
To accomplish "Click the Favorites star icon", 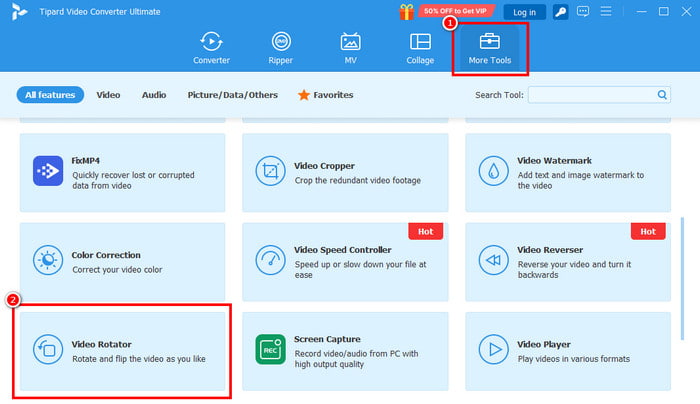I will click(x=304, y=95).
